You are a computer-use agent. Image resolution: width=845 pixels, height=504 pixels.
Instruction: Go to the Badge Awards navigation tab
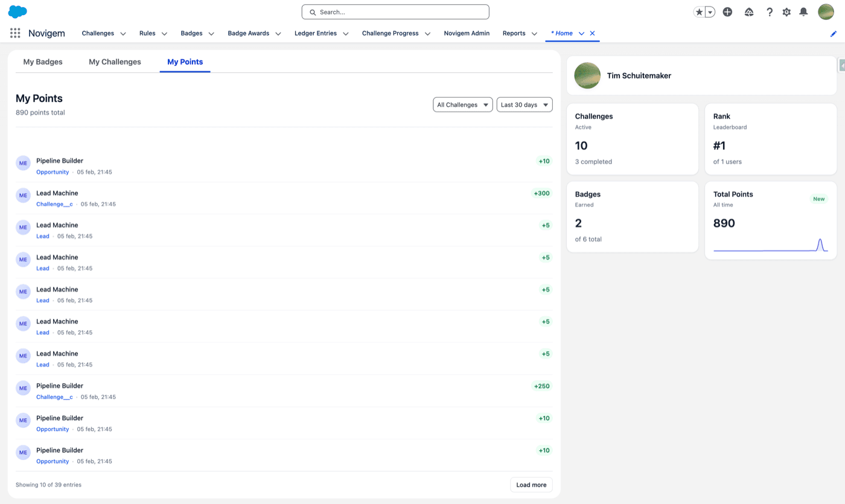tap(249, 33)
